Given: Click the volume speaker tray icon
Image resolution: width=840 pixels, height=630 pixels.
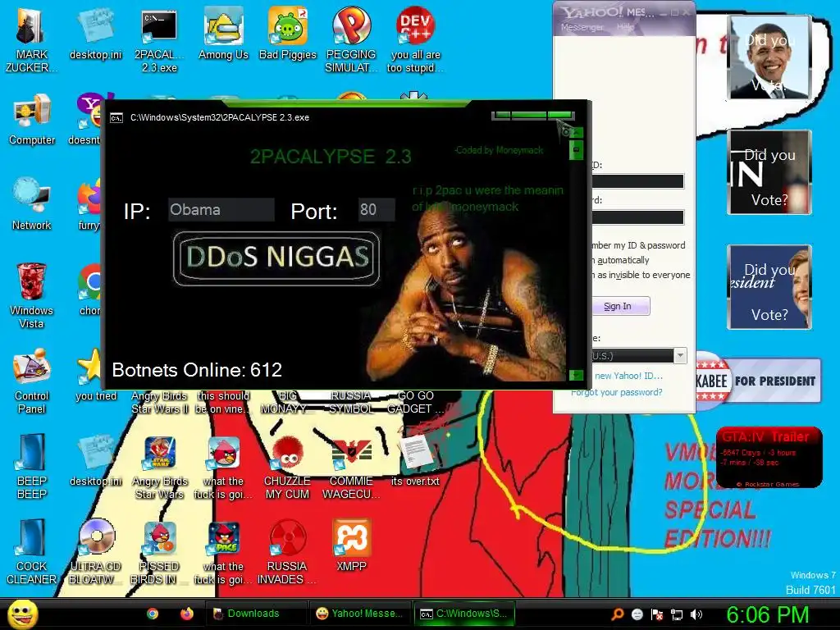Looking at the screenshot, I should pyautogui.click(x=696, y=614).
